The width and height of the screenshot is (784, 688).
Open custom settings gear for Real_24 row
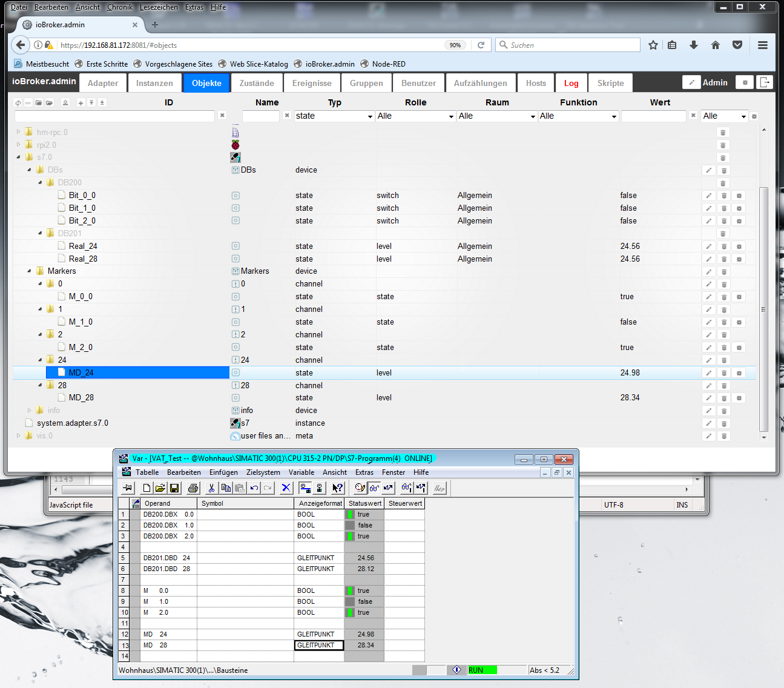click(739, 246)
